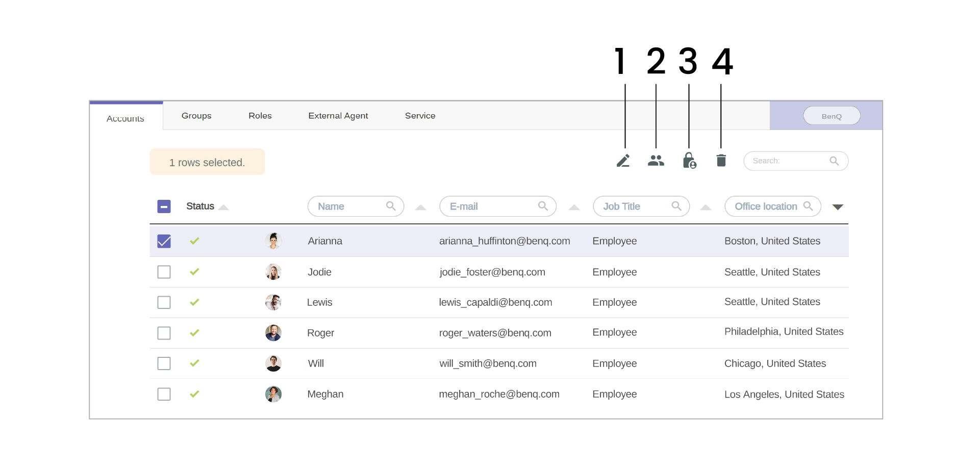
Task: Click sort arrow next to Name filter
Action: pos(420,207)
